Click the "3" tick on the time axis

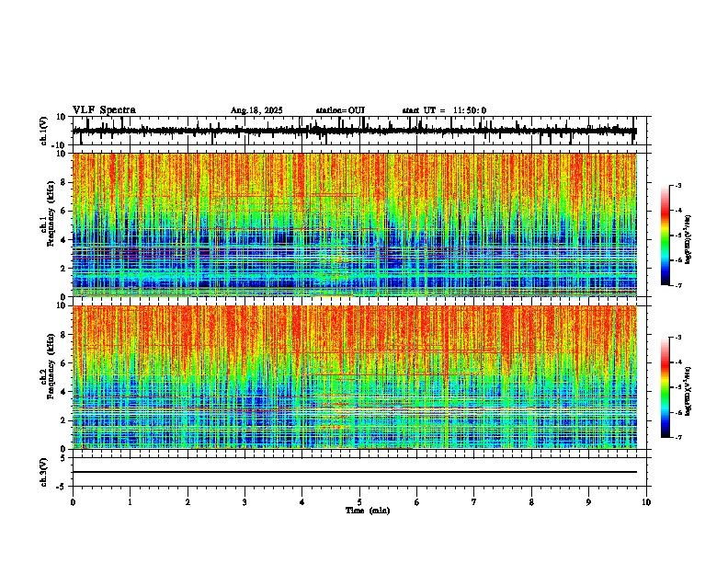245,501
